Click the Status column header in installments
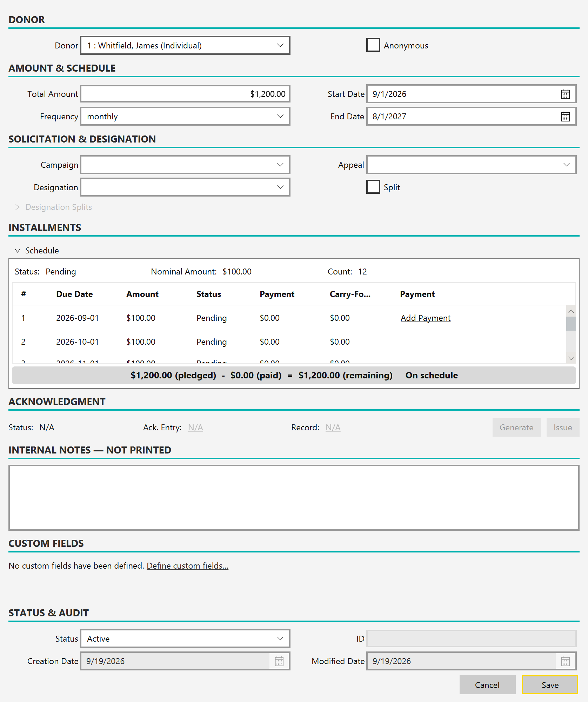The image size is (588, 702). pyautogui.click(x=209, y=294)
